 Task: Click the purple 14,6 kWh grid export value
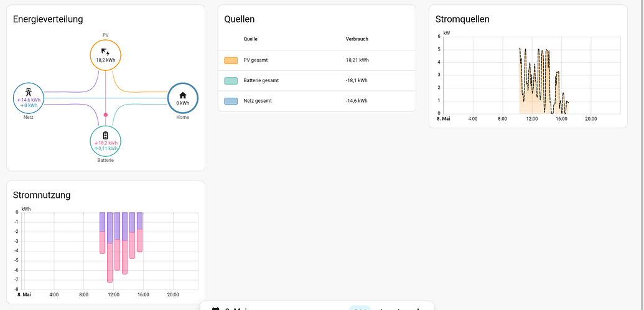(x=29, y=100)
